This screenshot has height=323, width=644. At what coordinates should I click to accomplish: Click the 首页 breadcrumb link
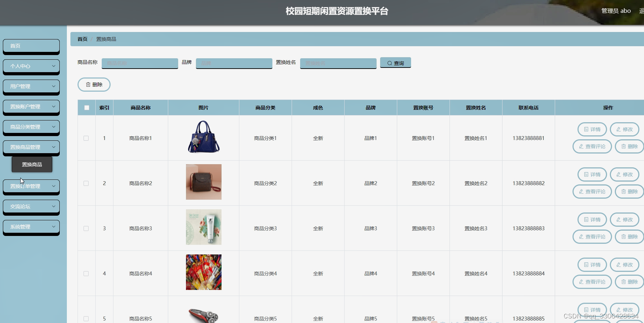82,39
